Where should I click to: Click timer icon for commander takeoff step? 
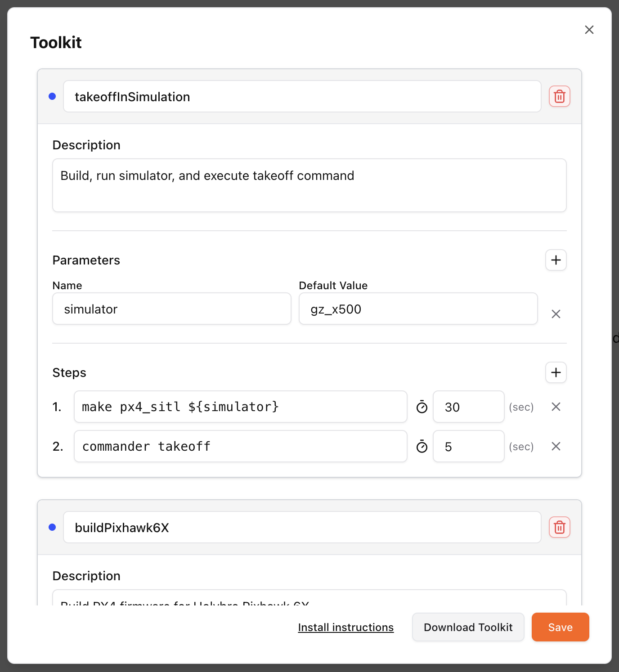pyautogui.click(x=422, y=446)
